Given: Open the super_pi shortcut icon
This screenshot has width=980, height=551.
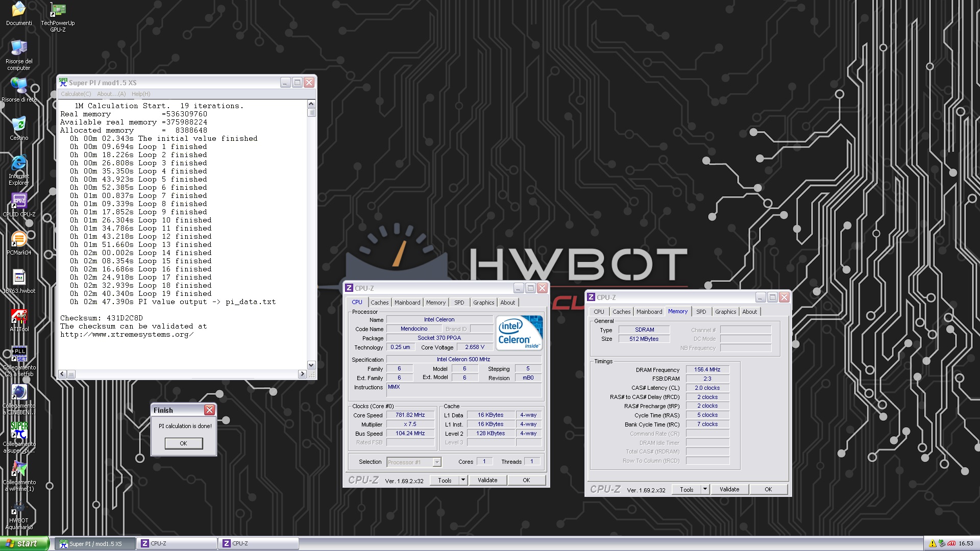Looking at the screenshot, I should pos(19,438).
